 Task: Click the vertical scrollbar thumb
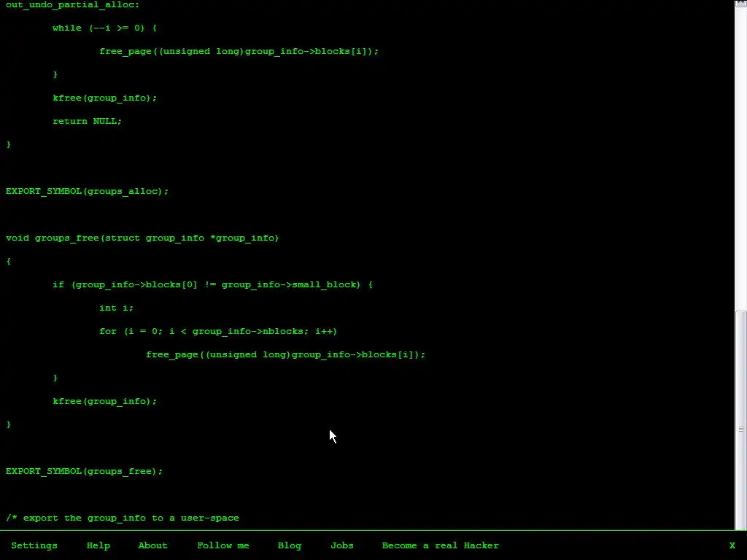pos(741,420)
